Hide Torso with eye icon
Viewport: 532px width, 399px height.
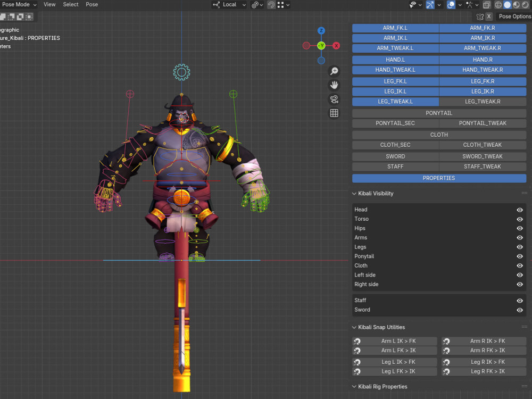(x=519, y=219)
